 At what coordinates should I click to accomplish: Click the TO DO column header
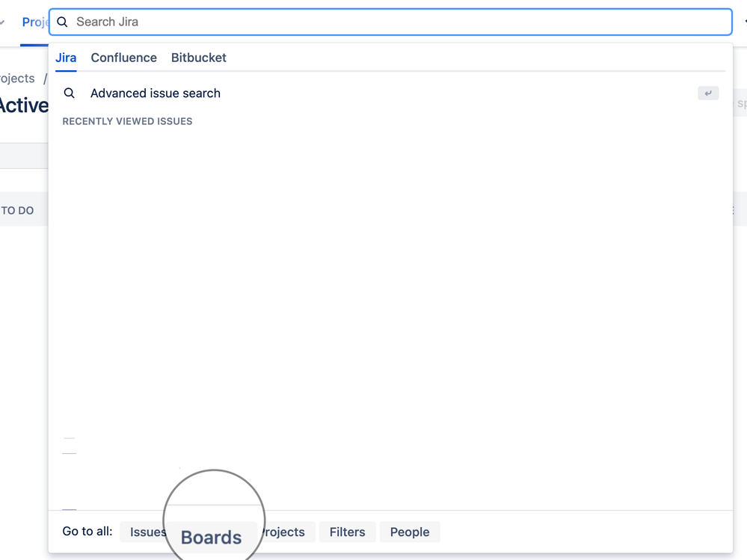17,211
